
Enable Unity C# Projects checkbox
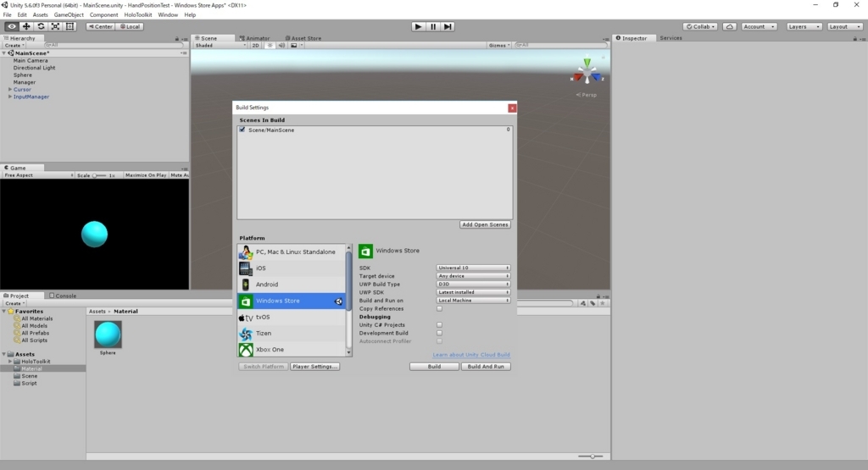pos(440,325)
